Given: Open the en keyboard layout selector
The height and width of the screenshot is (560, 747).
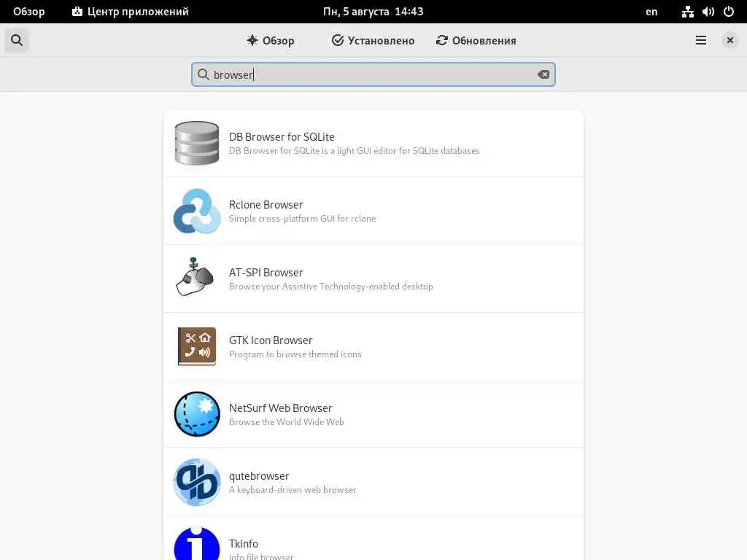Looking at the screenshot, I should [651, 12].
